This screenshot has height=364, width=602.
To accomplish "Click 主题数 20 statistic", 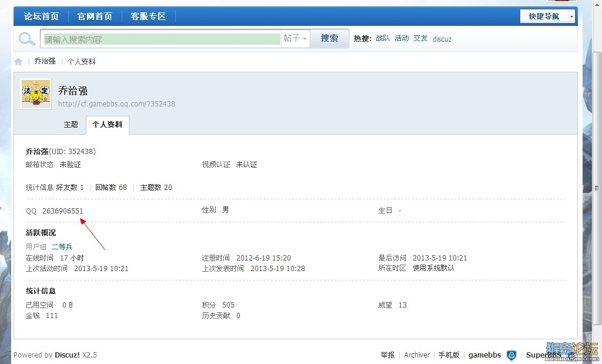I will (x=156, y=188).
